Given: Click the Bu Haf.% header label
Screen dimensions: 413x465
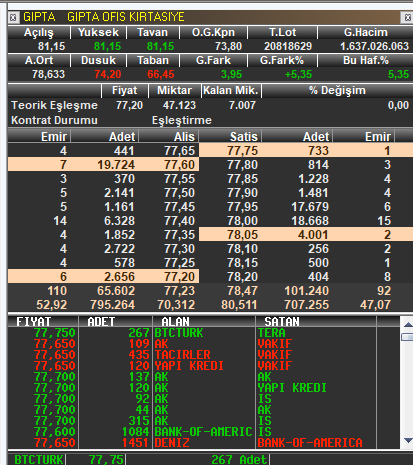Looking at the screenshot, I should [366, 60].
